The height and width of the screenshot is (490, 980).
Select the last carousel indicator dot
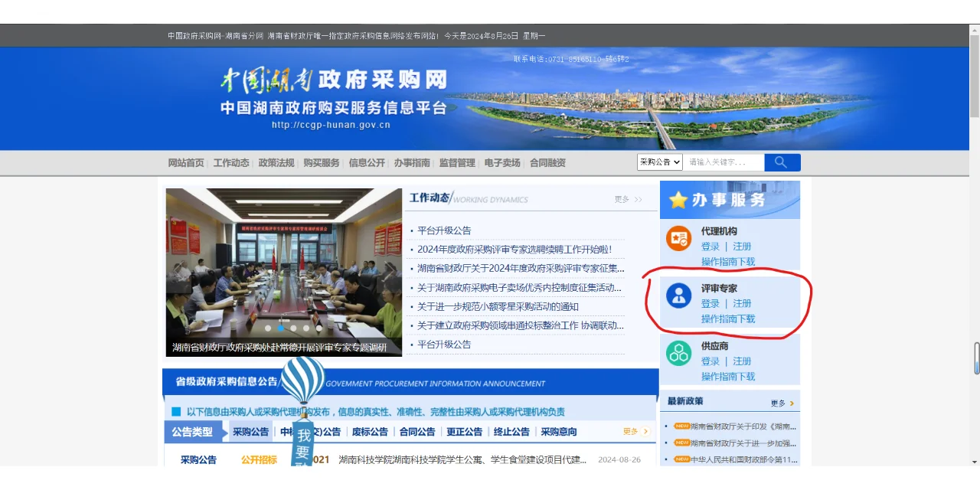pyautogui.click(x=319, y=328)
